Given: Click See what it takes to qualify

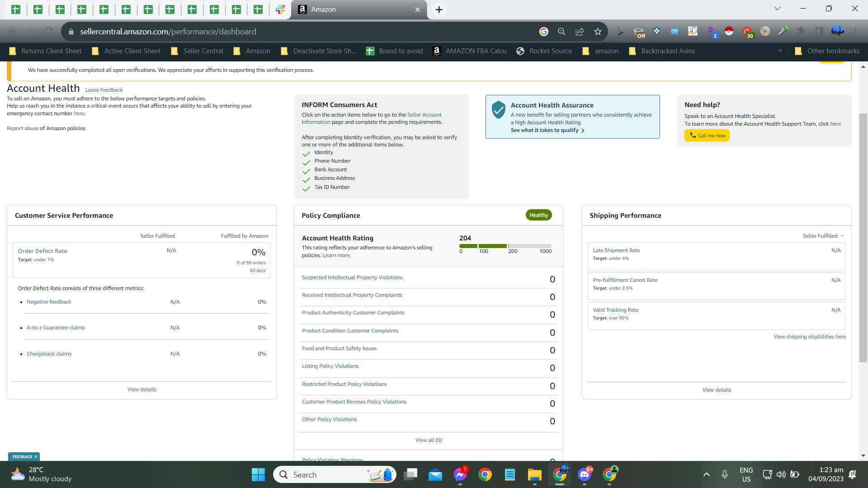Looking at the screenshot, I should (547, 130).
